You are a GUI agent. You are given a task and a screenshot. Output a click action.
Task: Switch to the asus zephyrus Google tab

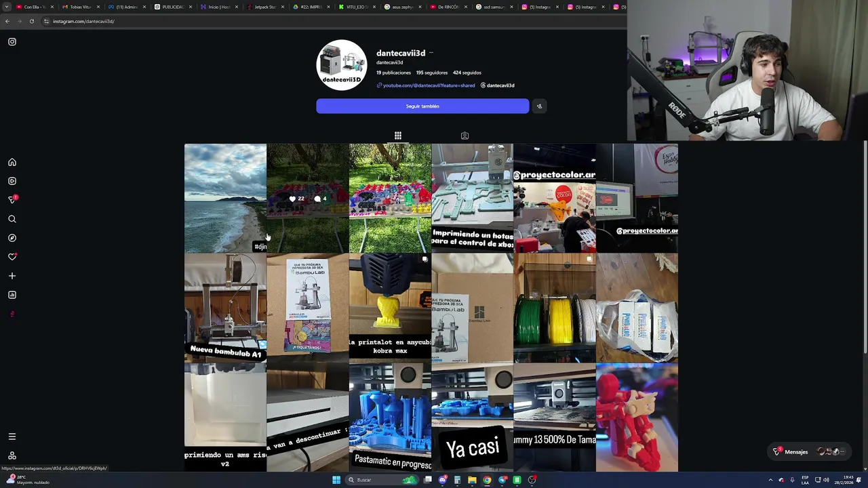[402, 7]
